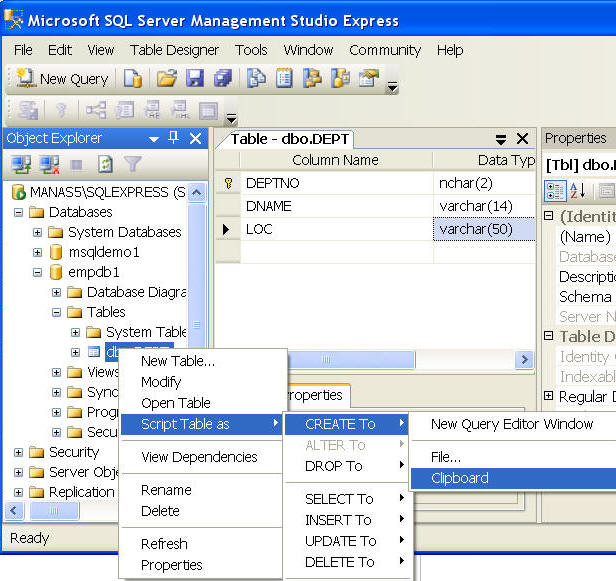The height and width of the screenshot is (581, 616).
Task: Click the DEPTNO row selector with key
Action: coord(228,183)
